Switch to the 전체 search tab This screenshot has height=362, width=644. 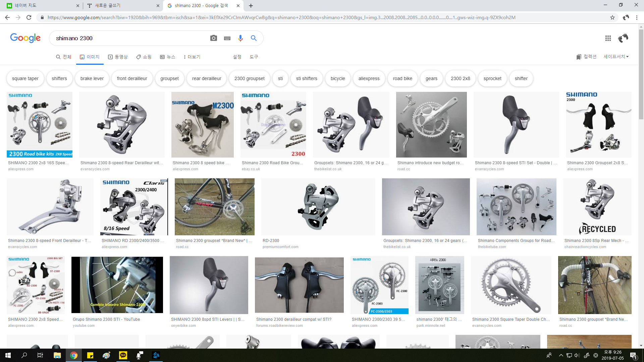click(x=64, y=57)
